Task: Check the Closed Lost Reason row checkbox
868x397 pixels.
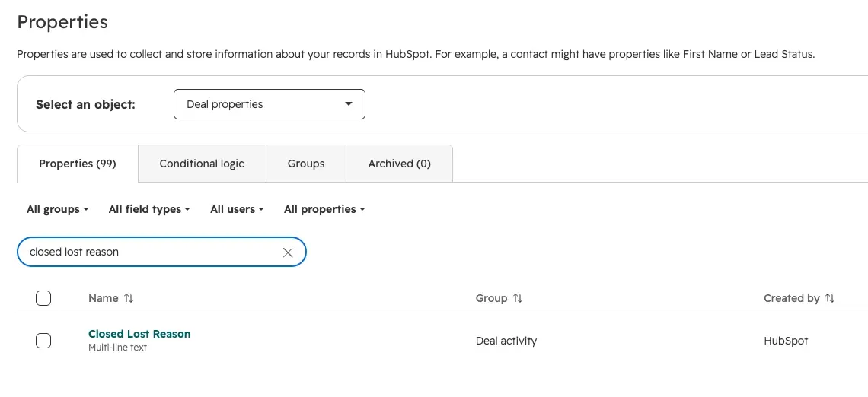Action: pyautogui.click(x=43, y=341)
